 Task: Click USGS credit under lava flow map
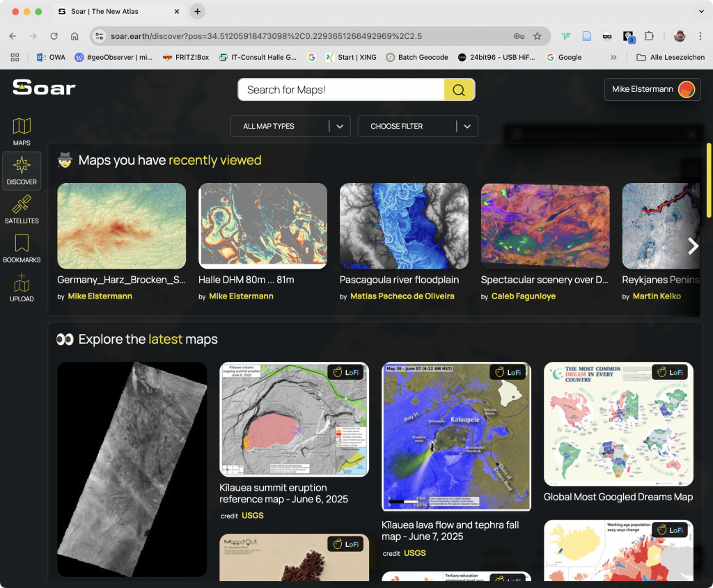[x=415, y=553]
